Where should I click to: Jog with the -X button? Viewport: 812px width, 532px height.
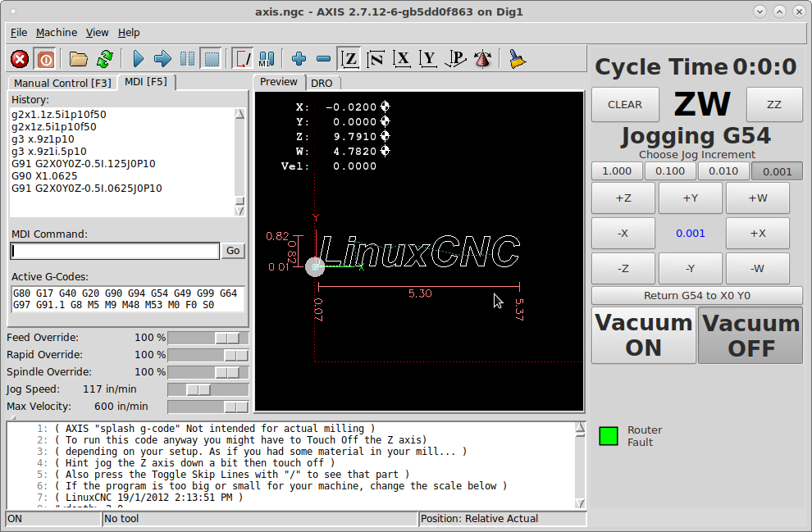[x=623, y=234]
